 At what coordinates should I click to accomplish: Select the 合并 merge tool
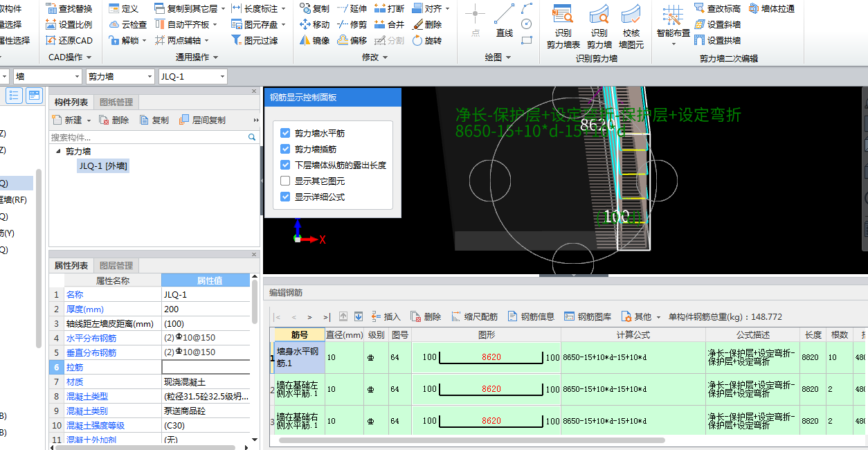pyautogui.click(x=389, y=24)
